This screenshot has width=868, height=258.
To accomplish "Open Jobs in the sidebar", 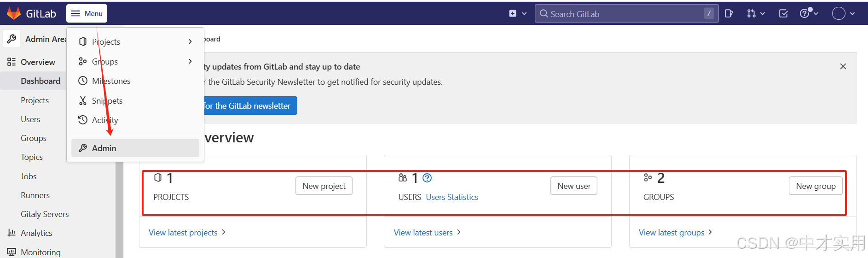I will 29,176.
